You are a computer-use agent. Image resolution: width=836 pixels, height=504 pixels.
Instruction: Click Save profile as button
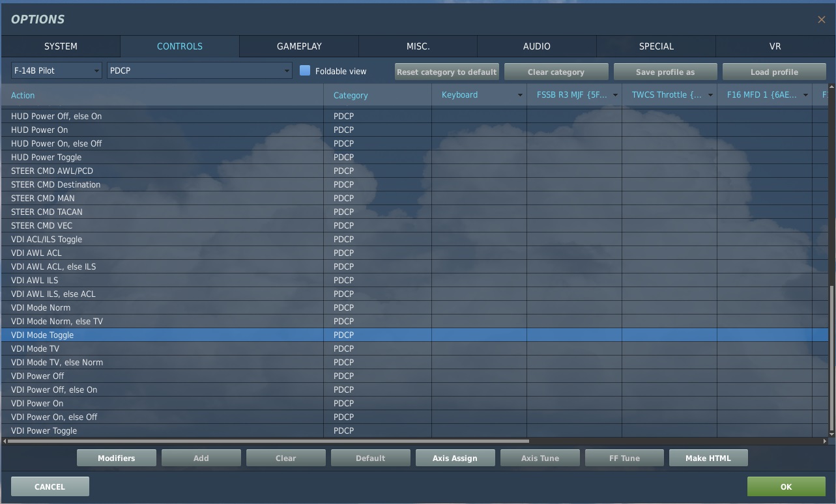[x=665, y=72]
